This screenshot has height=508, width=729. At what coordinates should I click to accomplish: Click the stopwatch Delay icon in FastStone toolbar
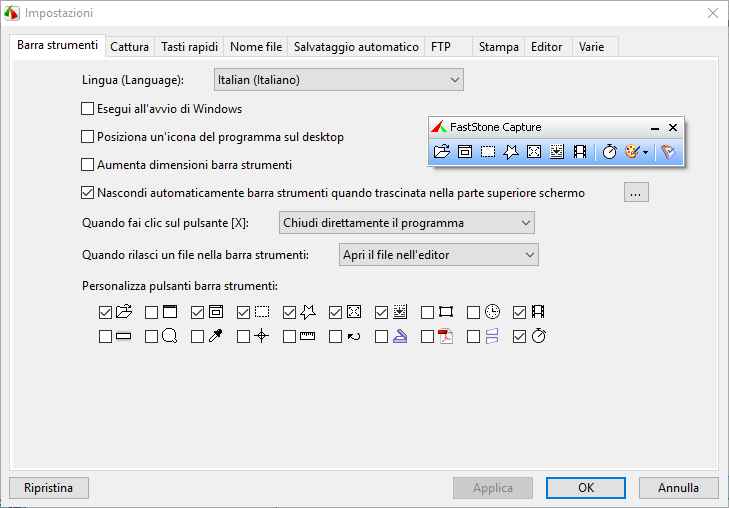pos(610,152)
